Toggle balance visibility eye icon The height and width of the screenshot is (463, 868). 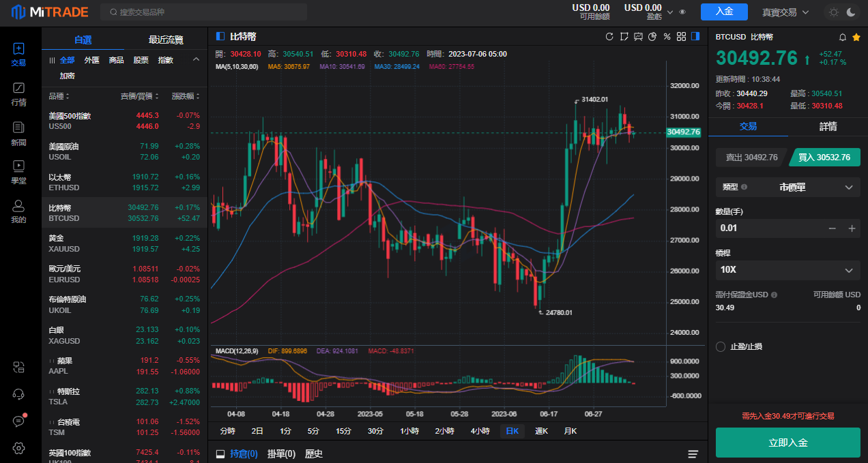pos(682,12)
